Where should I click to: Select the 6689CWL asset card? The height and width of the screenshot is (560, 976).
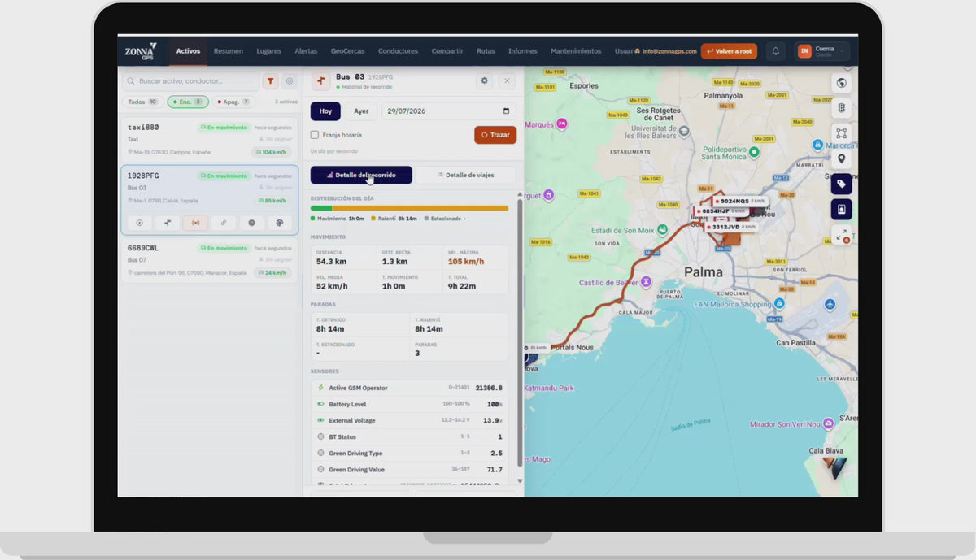210,259
